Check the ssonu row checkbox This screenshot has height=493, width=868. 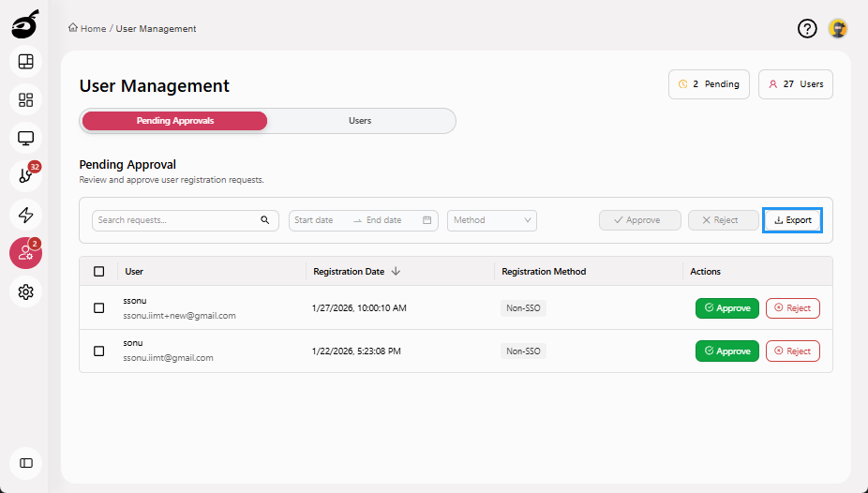click(99, 307)
